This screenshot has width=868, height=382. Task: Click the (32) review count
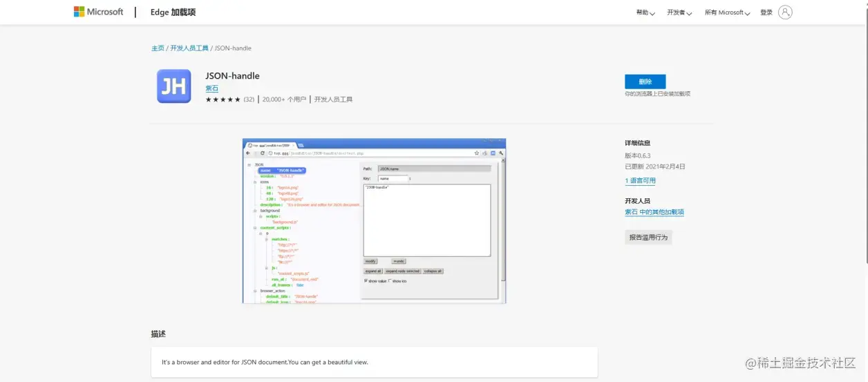[249, 99]
